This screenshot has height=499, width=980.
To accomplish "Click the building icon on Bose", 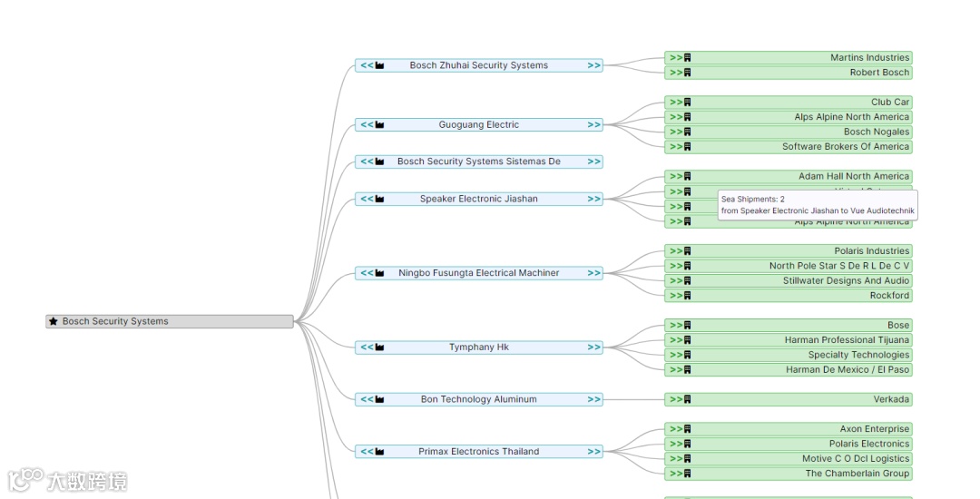I will [x=688, y=326].
